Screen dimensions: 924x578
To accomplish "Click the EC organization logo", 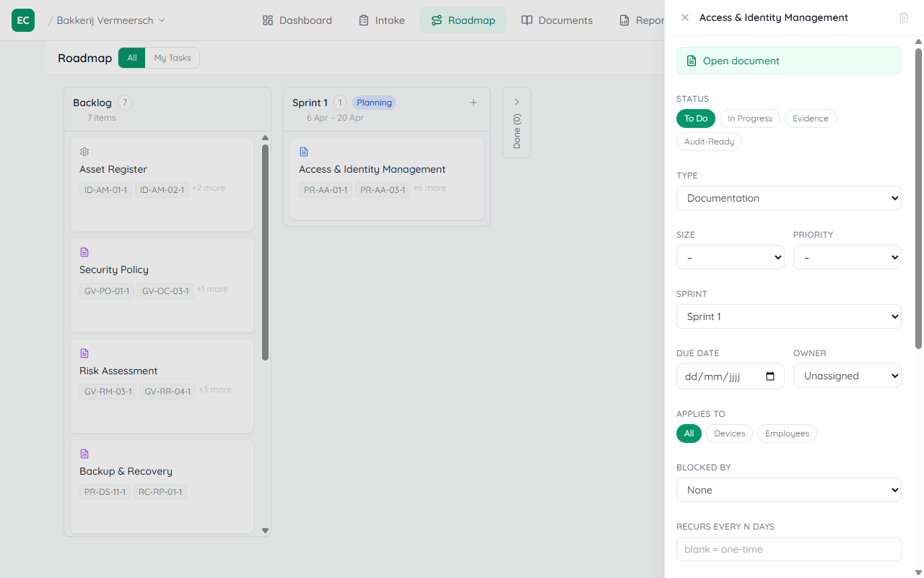I will [x=23, y=20].
